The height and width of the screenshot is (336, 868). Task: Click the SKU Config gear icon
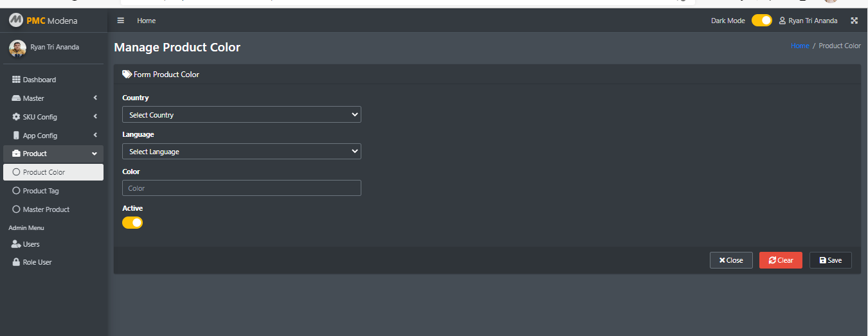pos(17,117)
